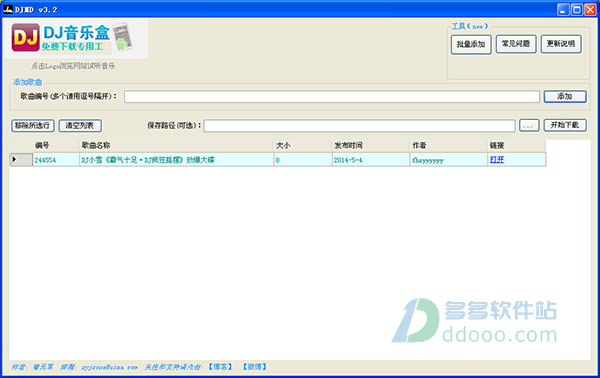Select the DJ小雪 song name cell
The width and height of the screenshot is (600, 378).
point(176,160)
